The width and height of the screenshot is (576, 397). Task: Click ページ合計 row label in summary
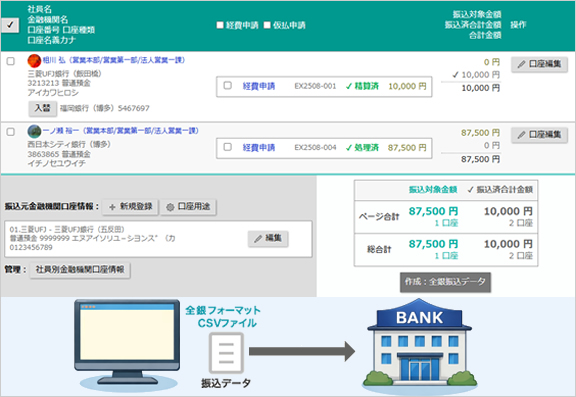pos(379,217)
